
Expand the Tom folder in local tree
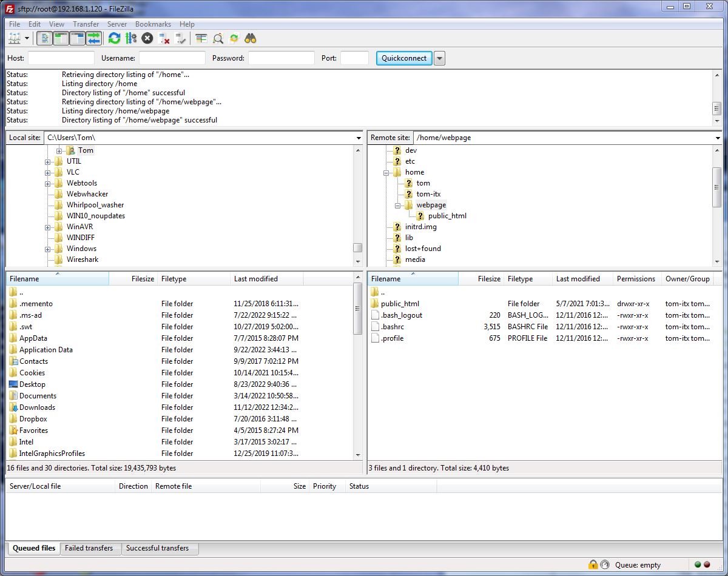pyautogui.click(x=59, y=150)
